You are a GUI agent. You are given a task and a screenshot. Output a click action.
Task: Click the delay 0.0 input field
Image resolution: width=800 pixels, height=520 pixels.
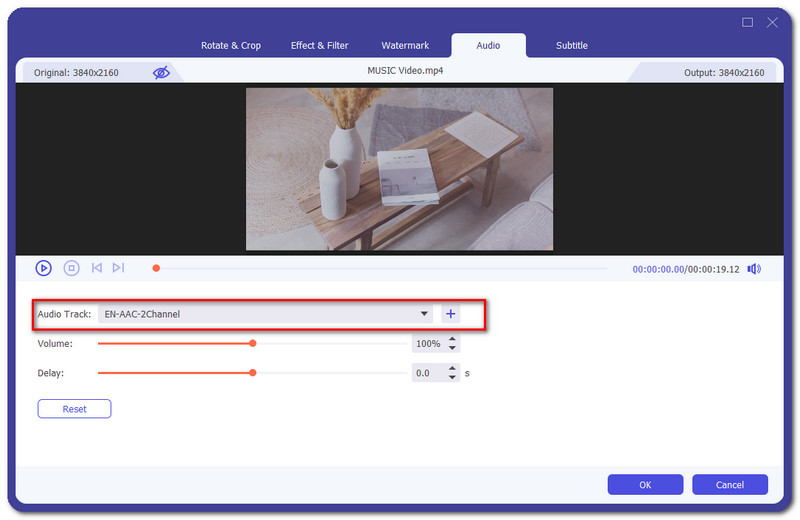[429, 373]
